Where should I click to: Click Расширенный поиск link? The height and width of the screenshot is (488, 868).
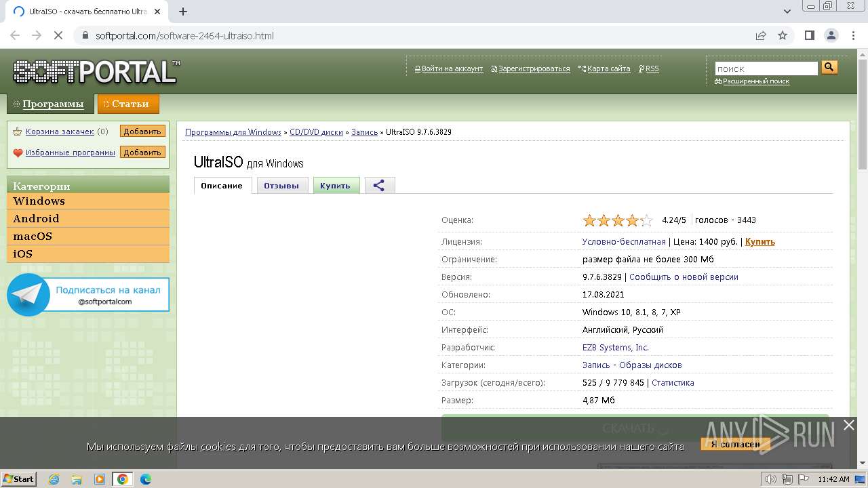coord(756,81)
